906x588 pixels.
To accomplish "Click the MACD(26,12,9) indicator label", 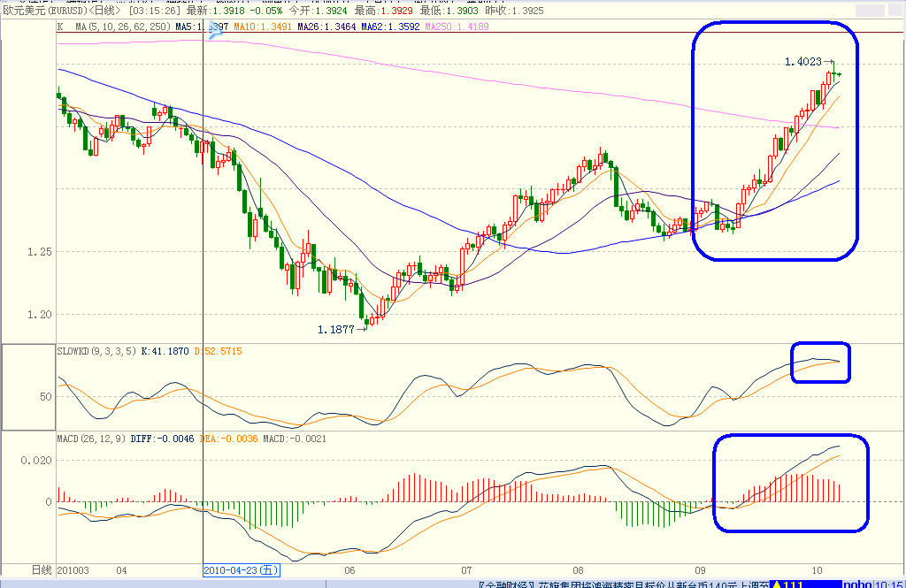I will (91, 439).
